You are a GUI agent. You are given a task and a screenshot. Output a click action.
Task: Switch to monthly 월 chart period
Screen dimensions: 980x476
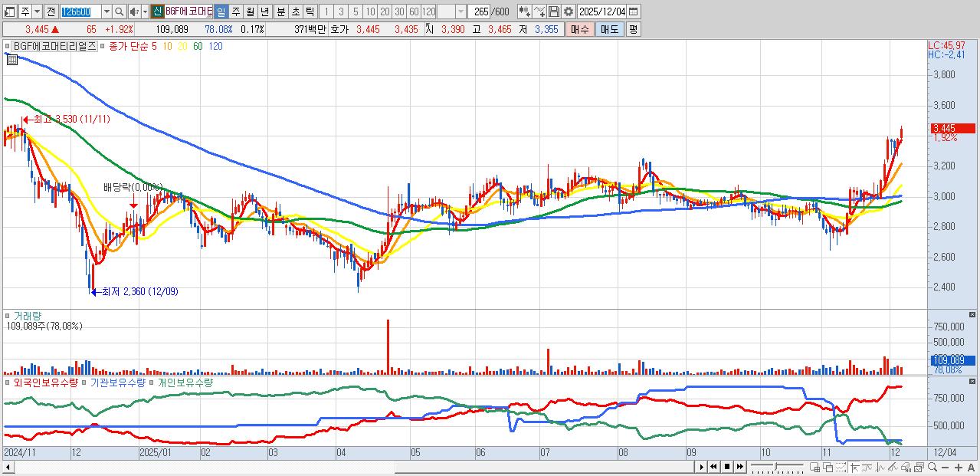[x=250, y=11]
